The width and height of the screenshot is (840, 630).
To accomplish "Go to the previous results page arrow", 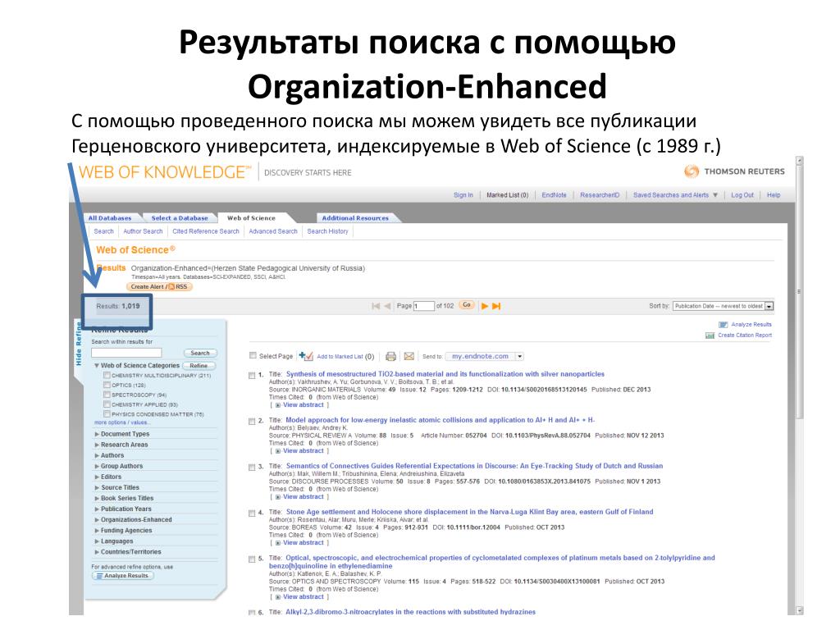I will (387, 306).
